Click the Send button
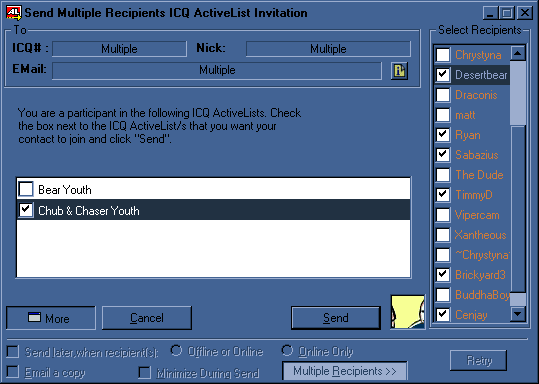 336,318
